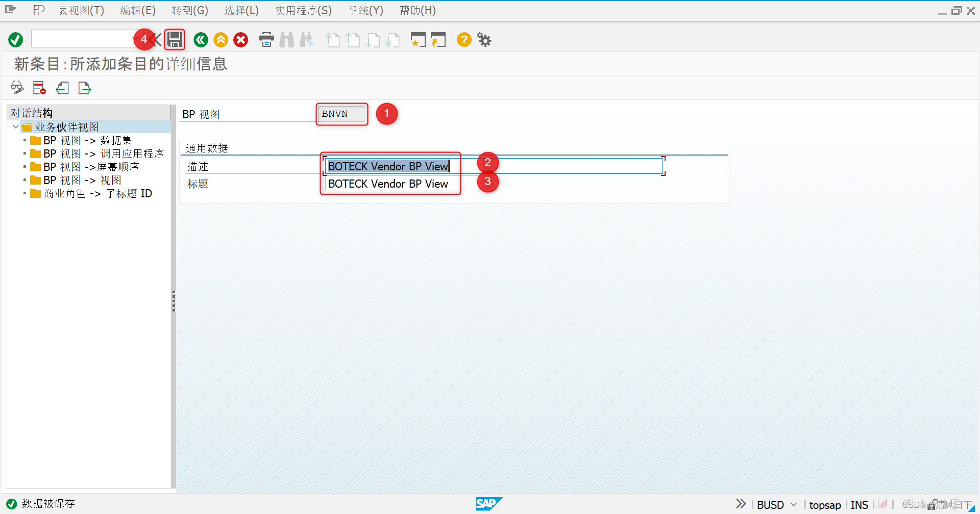Image resolution: width=980 pixels, height=514 pixels.
Task: Click the BP 视图 field label
Action: point(201,114)
